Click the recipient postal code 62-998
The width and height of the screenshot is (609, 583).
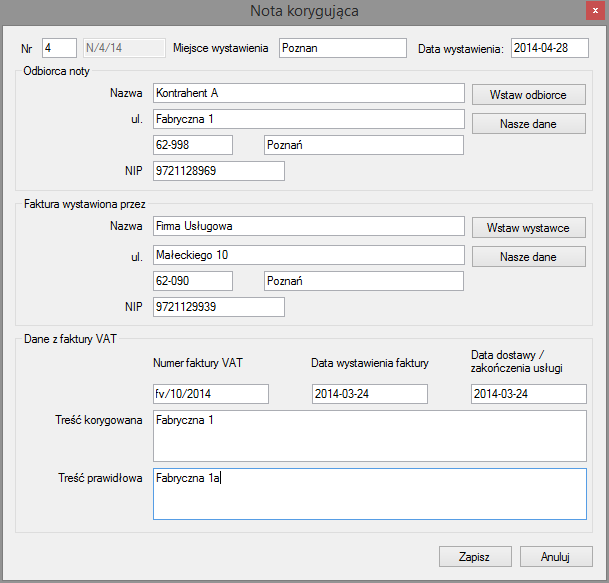point(192,146)
